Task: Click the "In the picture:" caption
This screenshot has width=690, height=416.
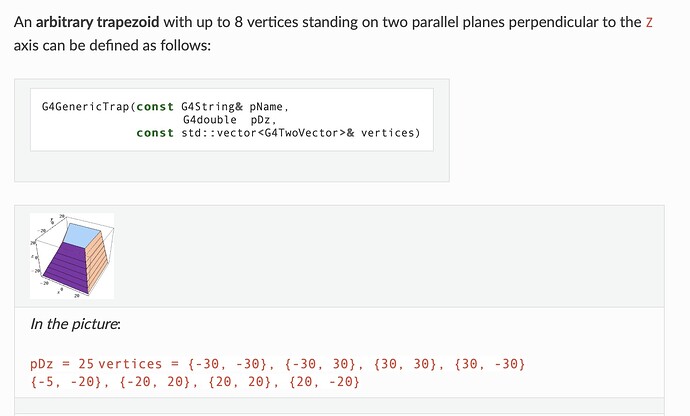Action: (x=76, y=323)
